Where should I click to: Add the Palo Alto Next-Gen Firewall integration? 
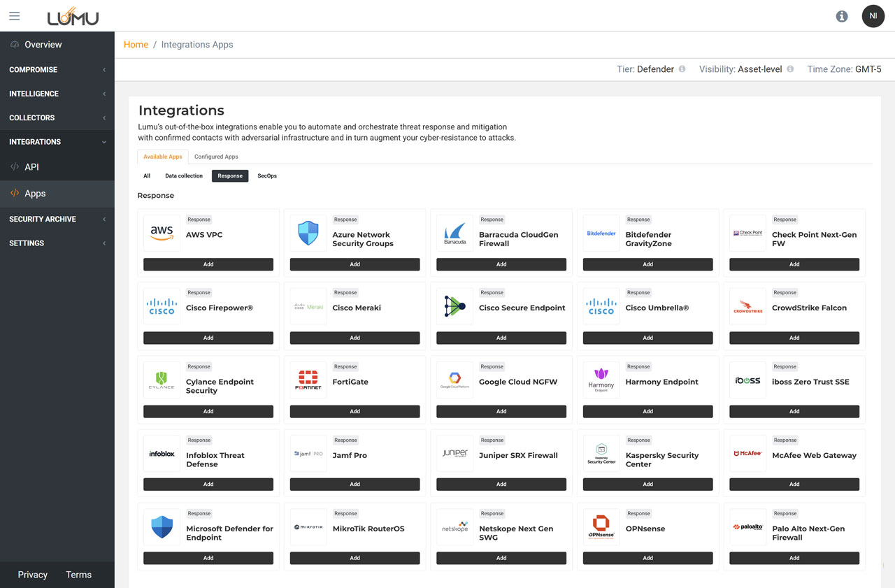pos(794,558)
